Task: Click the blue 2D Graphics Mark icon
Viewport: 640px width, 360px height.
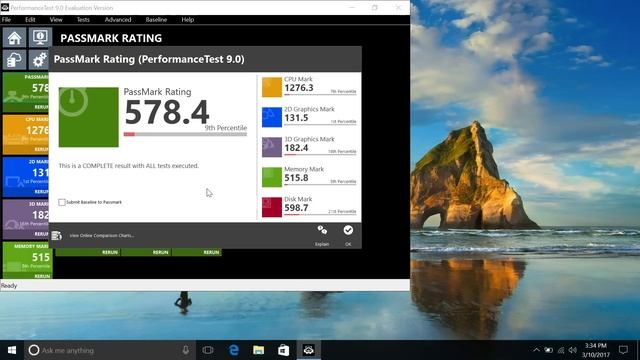Action: point(272,117)
